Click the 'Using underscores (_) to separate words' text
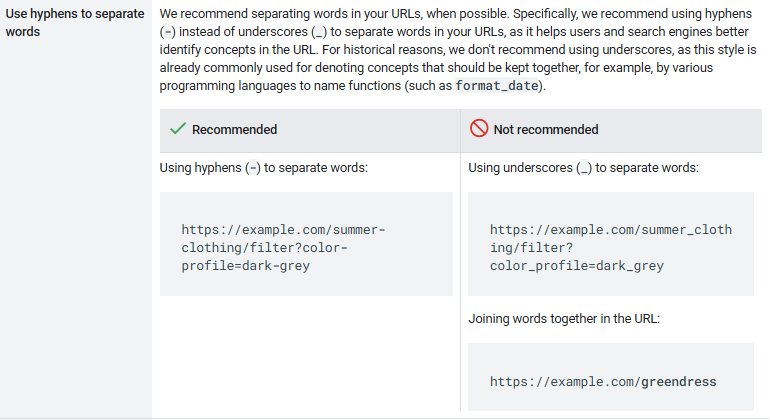The height and width of the screenshot is (420, 770). click(583, 168)
